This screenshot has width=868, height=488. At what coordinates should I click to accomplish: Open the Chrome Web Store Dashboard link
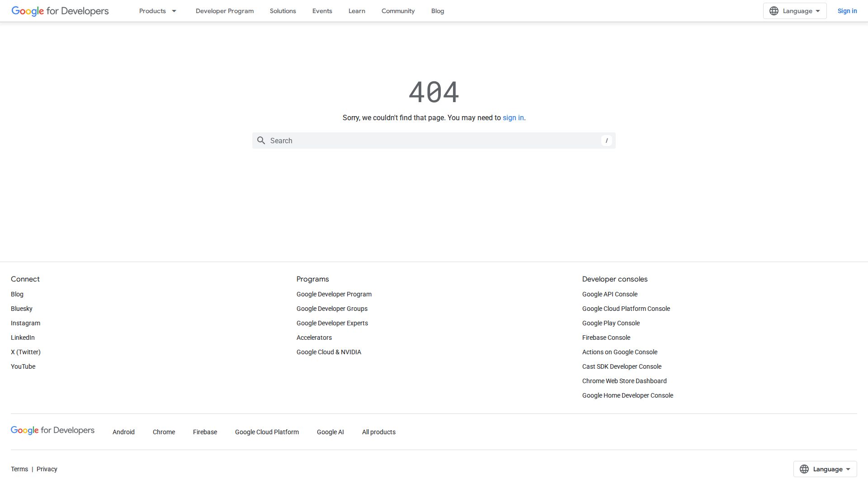[624, 381]
